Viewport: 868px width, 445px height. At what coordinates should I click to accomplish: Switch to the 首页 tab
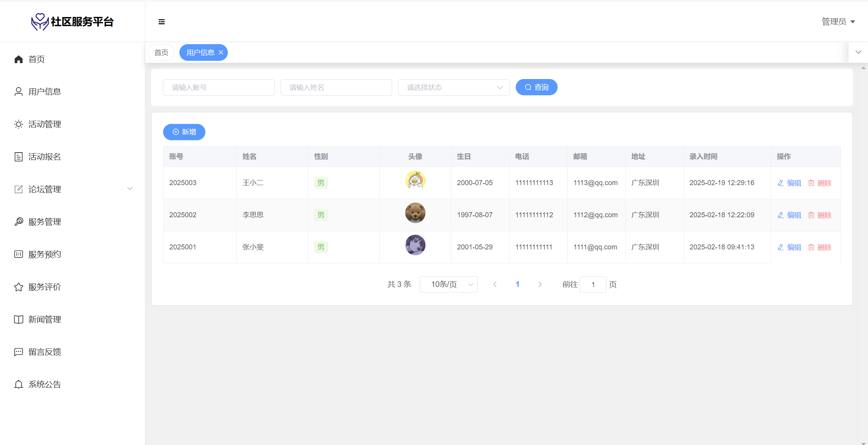161,53
